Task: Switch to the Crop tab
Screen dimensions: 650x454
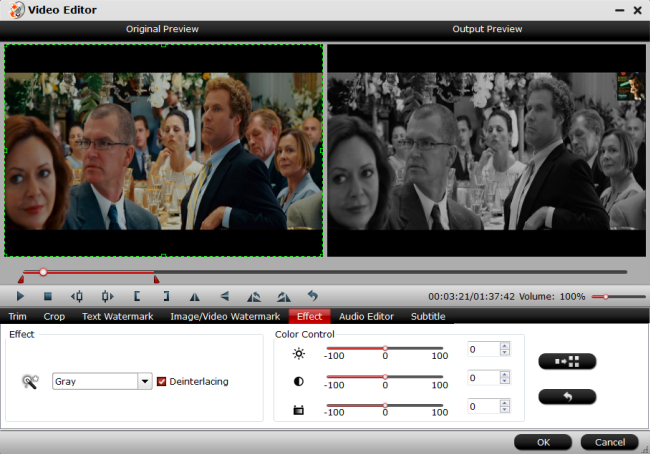Action: click(54, 316)
